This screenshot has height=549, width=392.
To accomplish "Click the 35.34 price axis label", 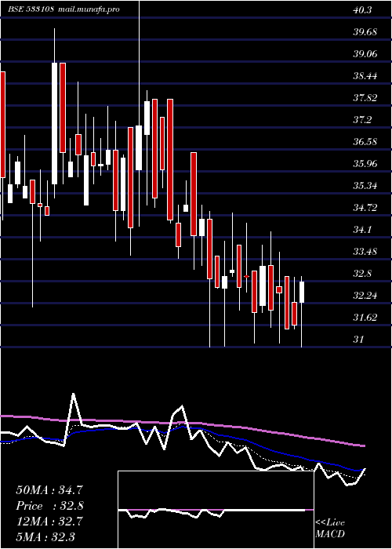I will (x=365, y=186).
